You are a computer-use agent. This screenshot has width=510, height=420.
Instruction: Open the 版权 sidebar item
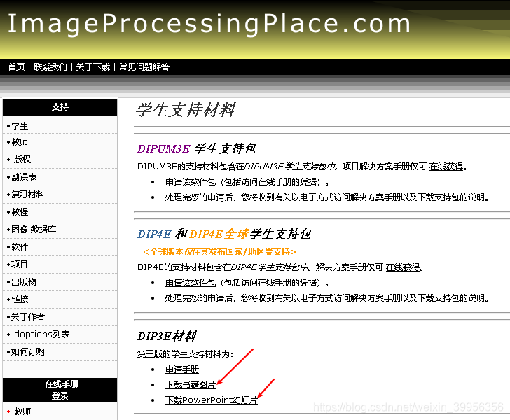[x=22, y=160]
